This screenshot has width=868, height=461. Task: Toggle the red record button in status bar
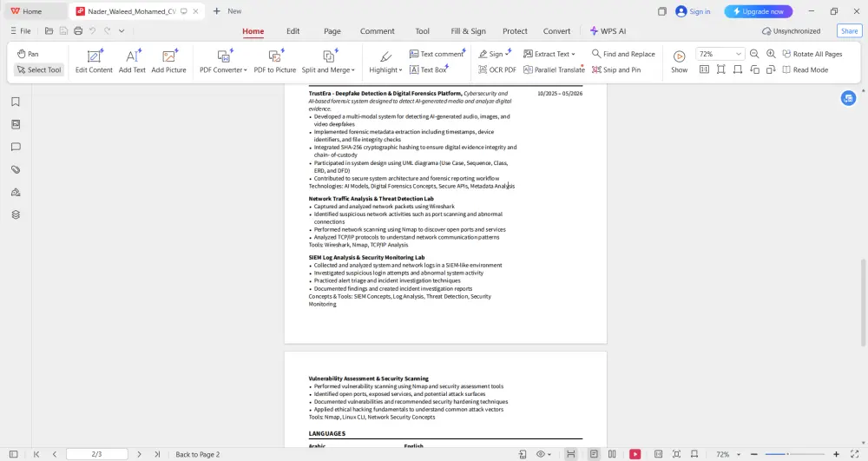[635, 454]
